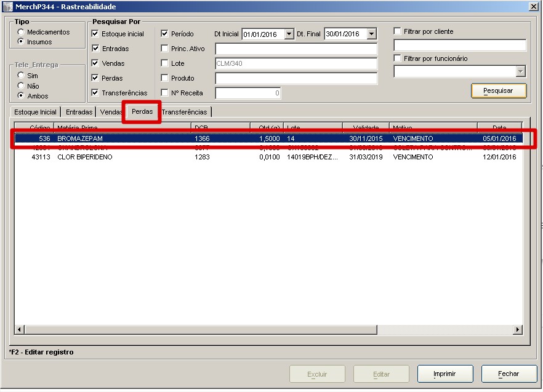Screen dimensions: 543x392
Task: Click the Princ. Ativo text field
Action: click(x=296, y=49)
